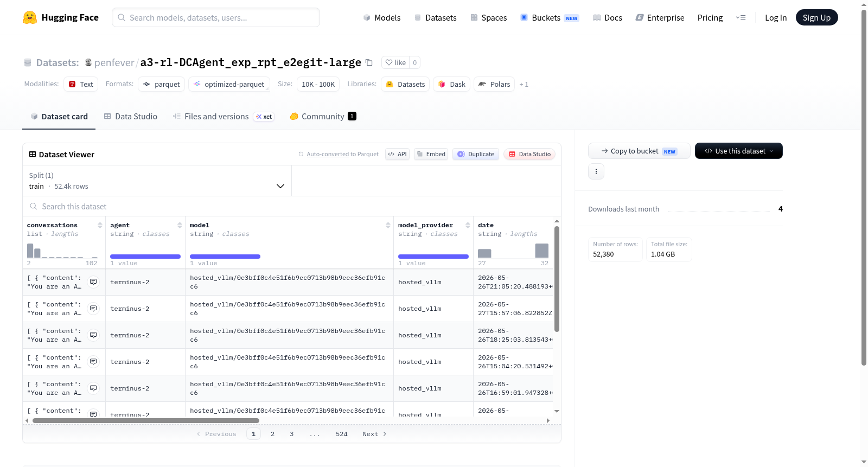Sort by the conversations column arrows
Viewport: 868px width, 467px height.
pyautogui.click(x=100, y=225)
